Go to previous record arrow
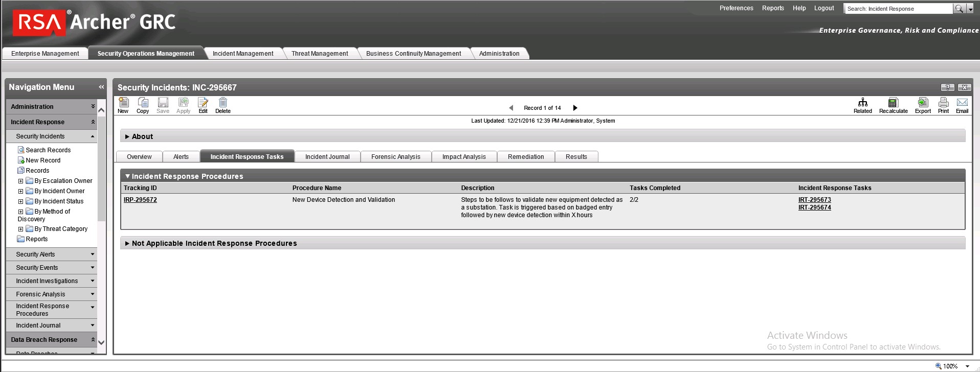This screenshot has width=980, height=372. 511,108
